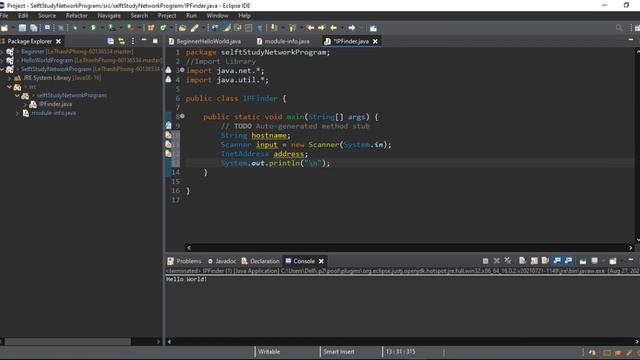Collapse the src folder node

coord(9,87)
